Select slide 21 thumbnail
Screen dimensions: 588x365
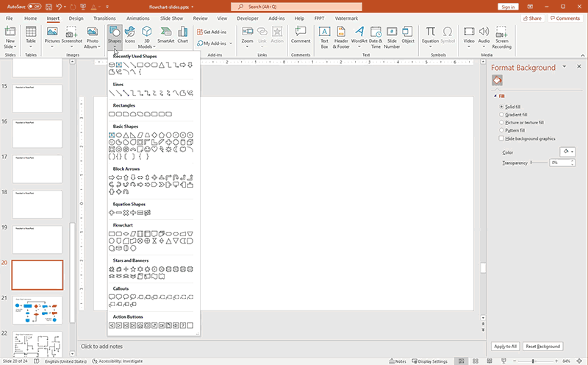[x=37, y=310]
